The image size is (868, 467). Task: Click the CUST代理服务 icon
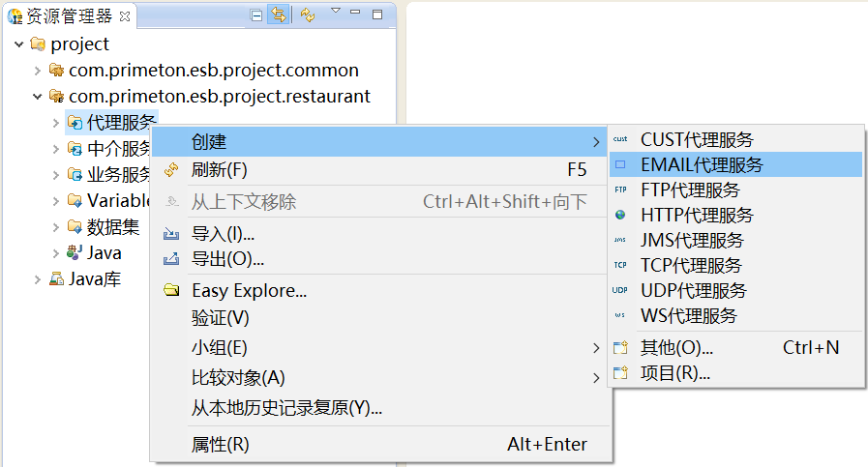(620, 140)
